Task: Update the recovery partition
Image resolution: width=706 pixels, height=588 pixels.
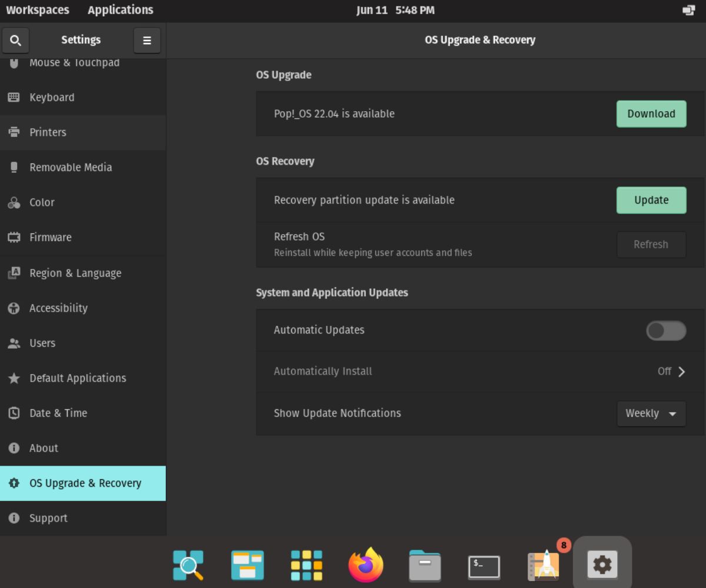Action: point(651,200)
